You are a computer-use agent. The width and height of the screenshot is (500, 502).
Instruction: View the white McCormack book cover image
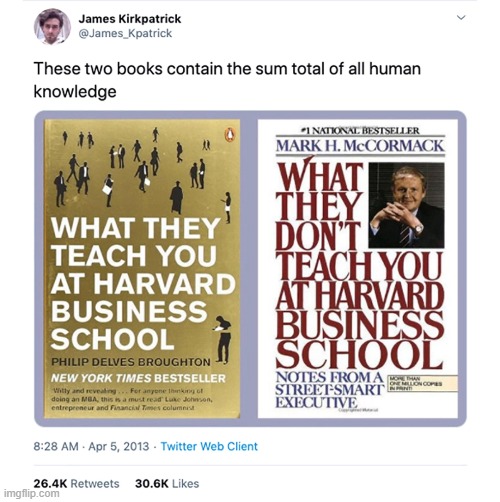pyautogui.click(x=358, y=268)
